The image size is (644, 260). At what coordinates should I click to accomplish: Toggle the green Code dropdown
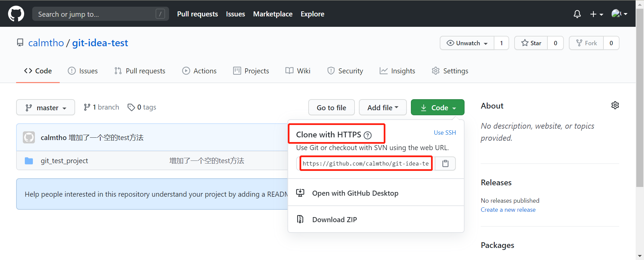click(438, 108)
